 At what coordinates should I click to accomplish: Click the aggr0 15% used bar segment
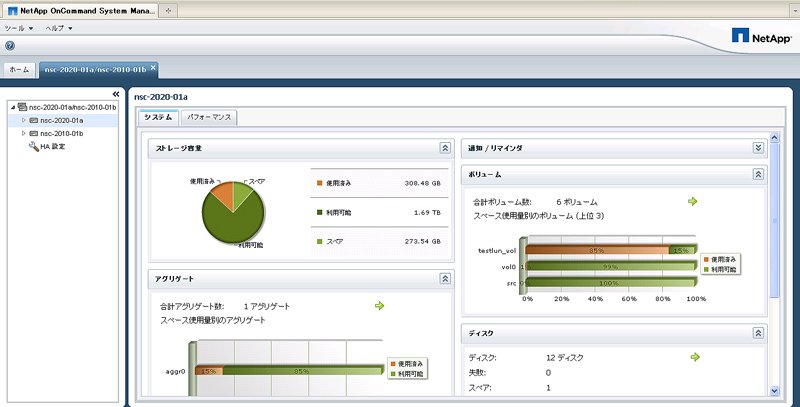pos(209,371)
